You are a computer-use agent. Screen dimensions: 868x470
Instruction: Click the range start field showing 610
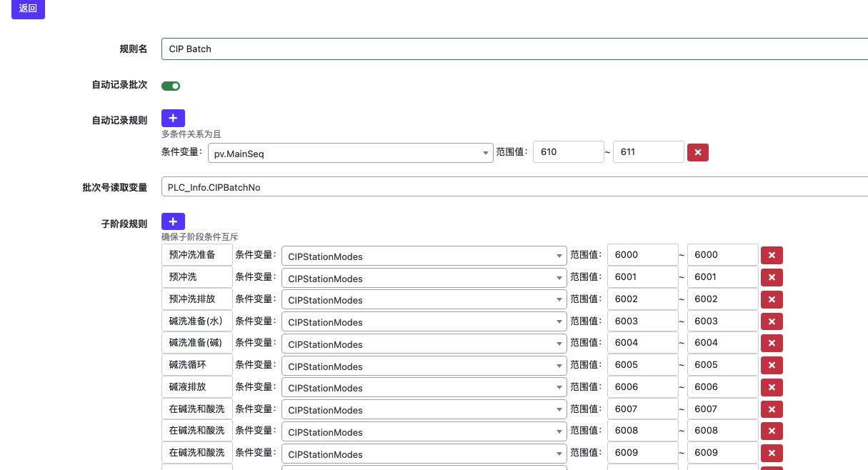(568, 152)
